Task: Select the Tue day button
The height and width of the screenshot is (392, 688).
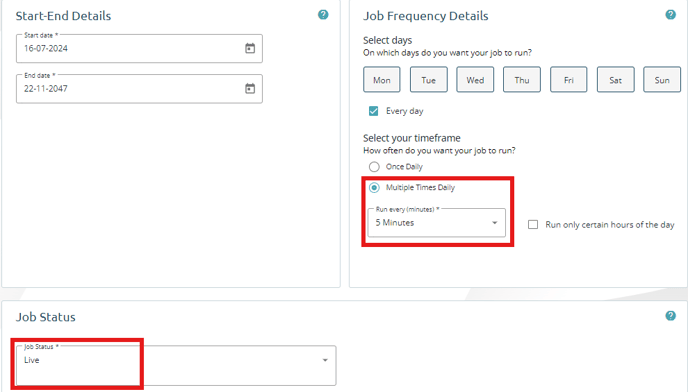Action: pos(429,80)
